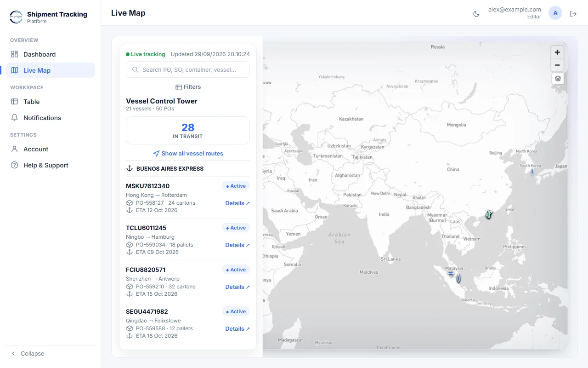Collapse the sidebar
Image resolution: width=588 pixels, height=368 pixels.
28,354
